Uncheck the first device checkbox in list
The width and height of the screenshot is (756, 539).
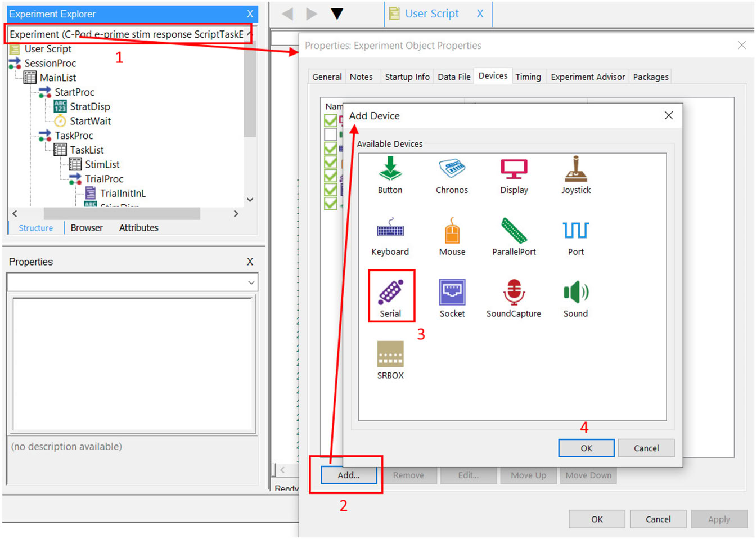[x=331, y=120]
